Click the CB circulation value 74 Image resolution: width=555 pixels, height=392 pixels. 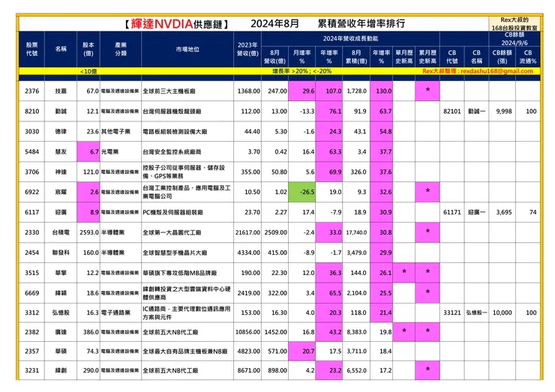pos(533,212)
